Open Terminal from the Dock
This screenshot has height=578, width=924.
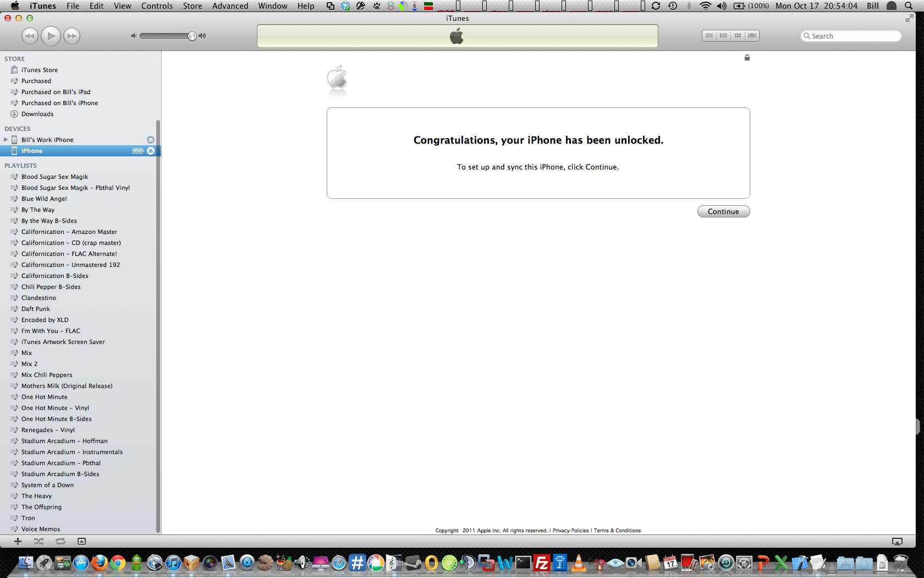(x=523, y=563)
